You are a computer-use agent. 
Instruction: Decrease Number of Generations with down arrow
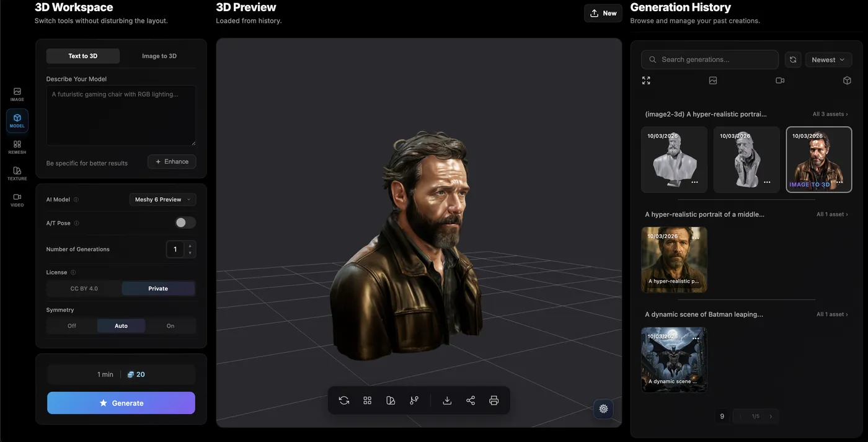pyautogui.click(x=190, y=253)
